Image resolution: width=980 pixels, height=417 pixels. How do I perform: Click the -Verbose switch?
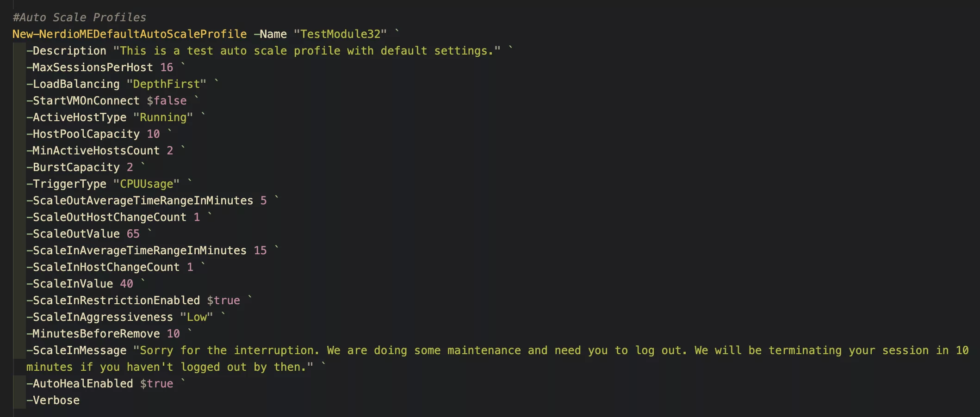53,400
